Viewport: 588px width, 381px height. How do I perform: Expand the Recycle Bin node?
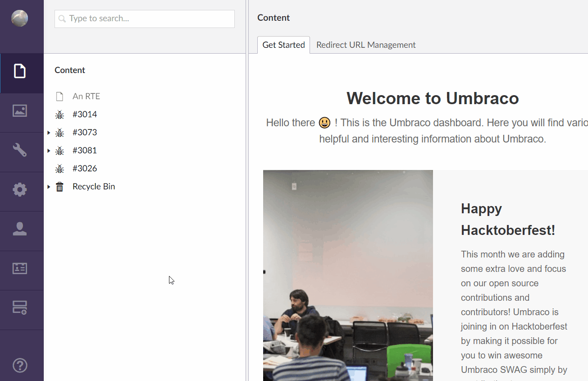(x=49, y=187)
